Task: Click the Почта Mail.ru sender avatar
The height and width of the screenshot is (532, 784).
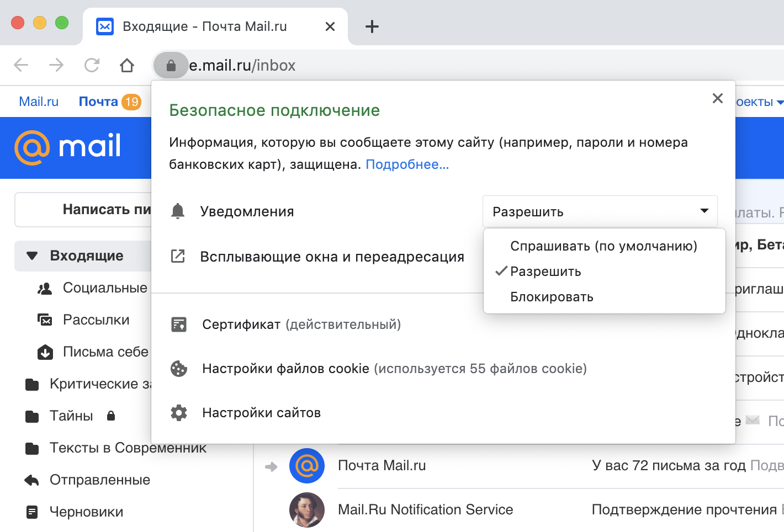Action: (307, 466)
